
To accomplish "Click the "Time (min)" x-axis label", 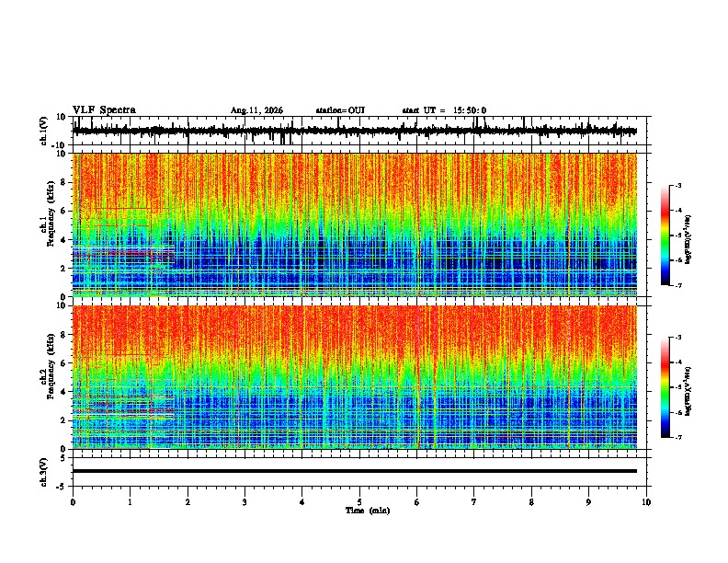I will pos(368,511).
